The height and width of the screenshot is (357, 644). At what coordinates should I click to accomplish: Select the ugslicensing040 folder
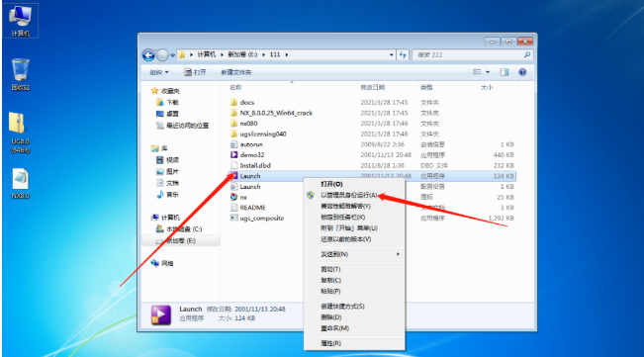[258, 134]
